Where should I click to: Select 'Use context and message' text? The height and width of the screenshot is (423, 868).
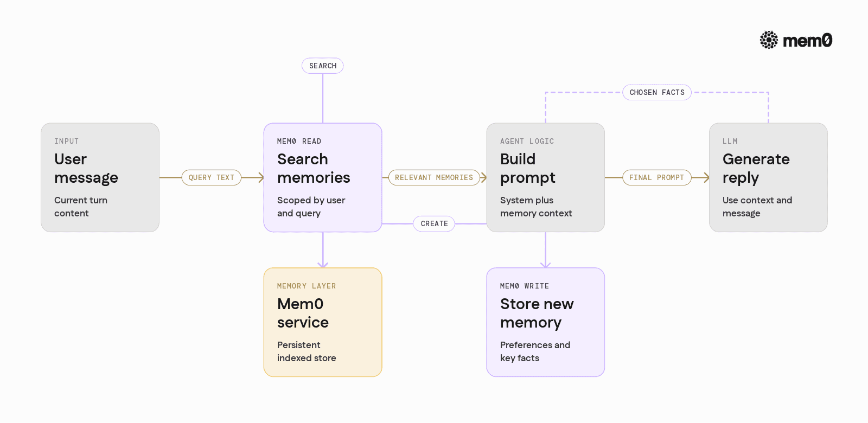pos(757,207)
